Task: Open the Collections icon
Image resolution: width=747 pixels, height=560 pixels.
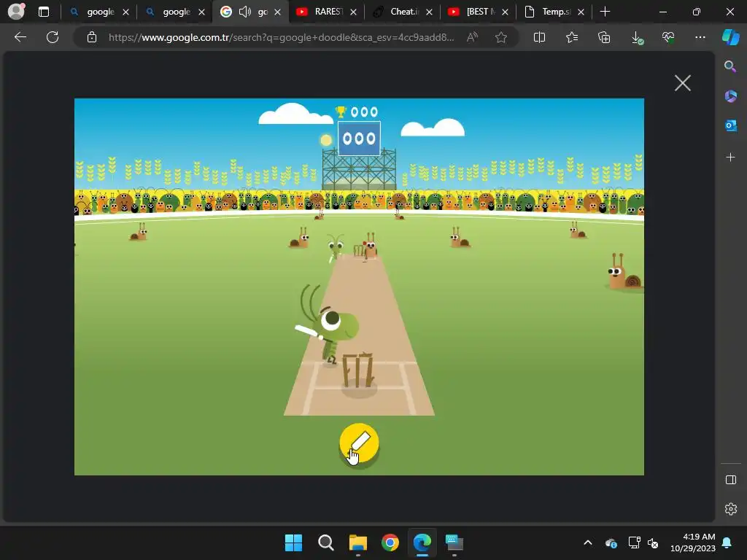Action: click(603, 37)
